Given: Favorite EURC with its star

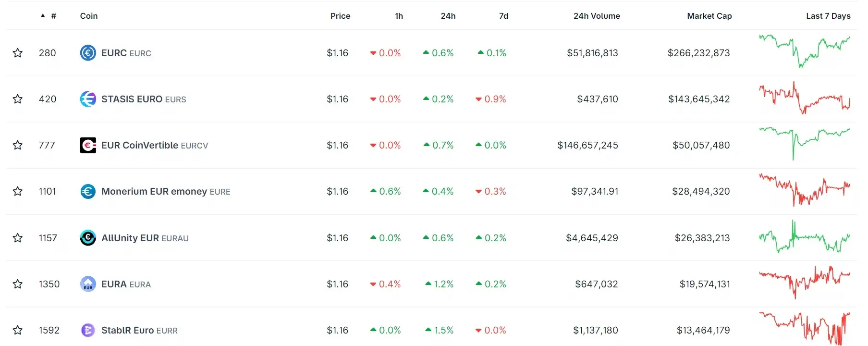Looking at the screenshot, I should pos(18,53).
